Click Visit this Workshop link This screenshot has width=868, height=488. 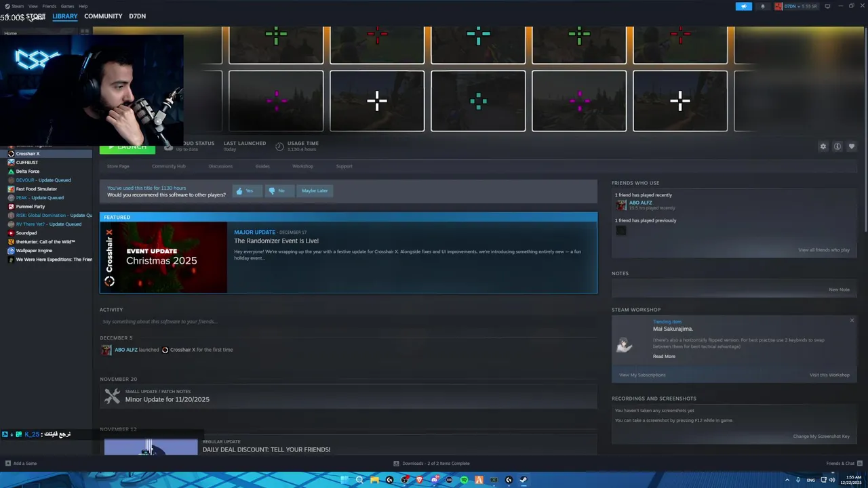click(829, 375)
